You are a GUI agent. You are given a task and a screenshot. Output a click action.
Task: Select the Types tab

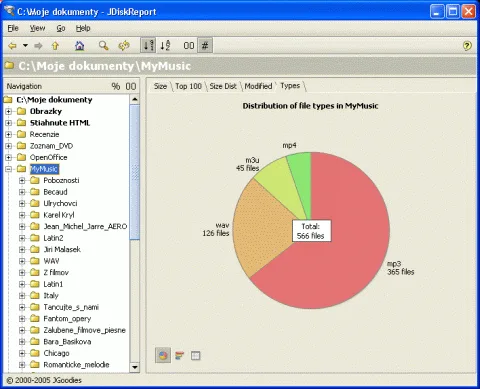click(x=290, y=86)
